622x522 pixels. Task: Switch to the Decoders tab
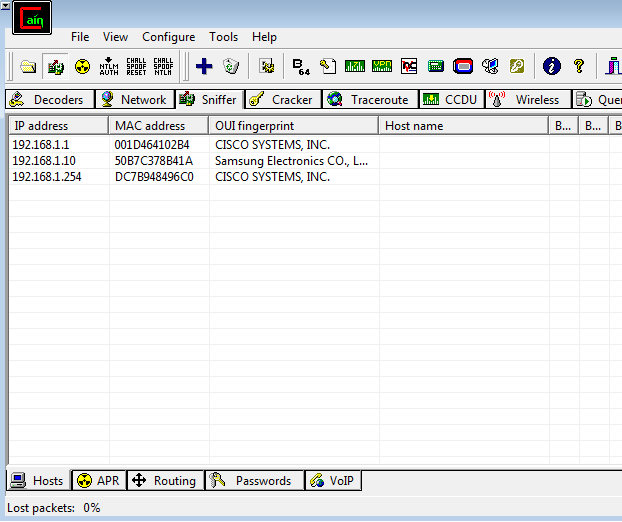coord(50,99)
